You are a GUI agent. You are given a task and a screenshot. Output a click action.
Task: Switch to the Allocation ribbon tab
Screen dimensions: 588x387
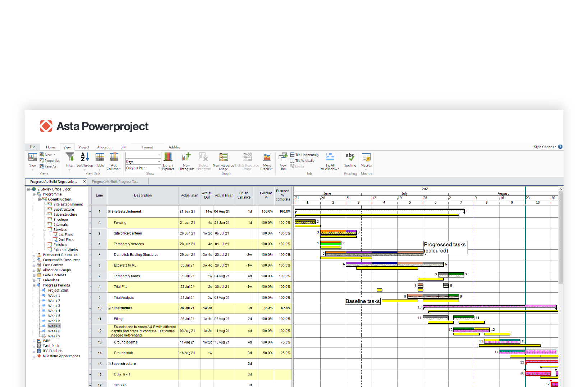105,147
